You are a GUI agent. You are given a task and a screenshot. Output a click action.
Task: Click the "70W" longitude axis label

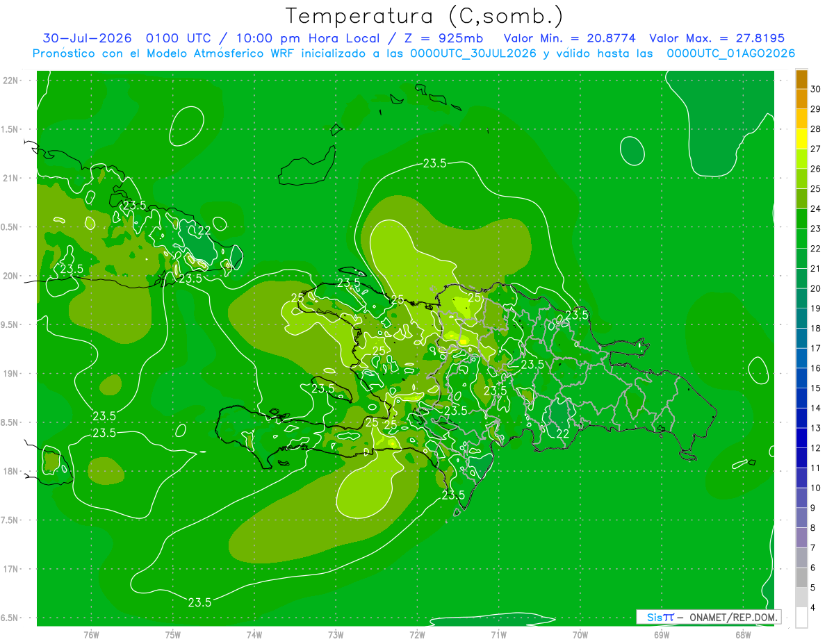coord(580,634)
